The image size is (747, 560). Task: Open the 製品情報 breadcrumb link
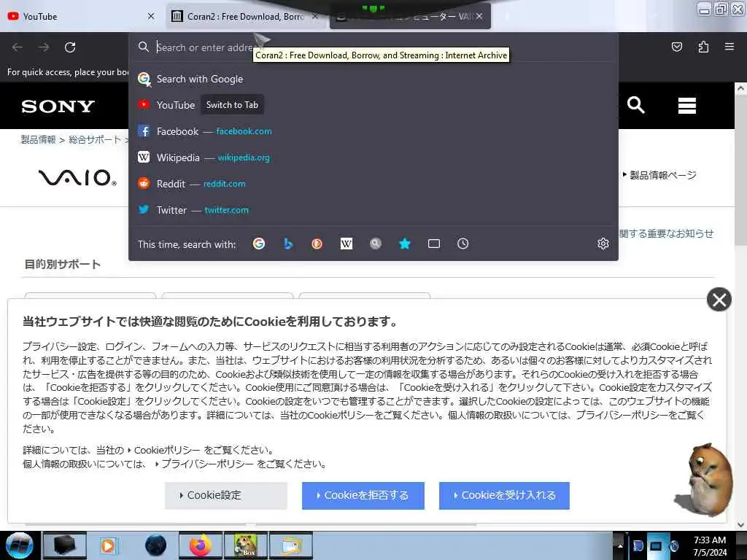click(x=38, y=139)
